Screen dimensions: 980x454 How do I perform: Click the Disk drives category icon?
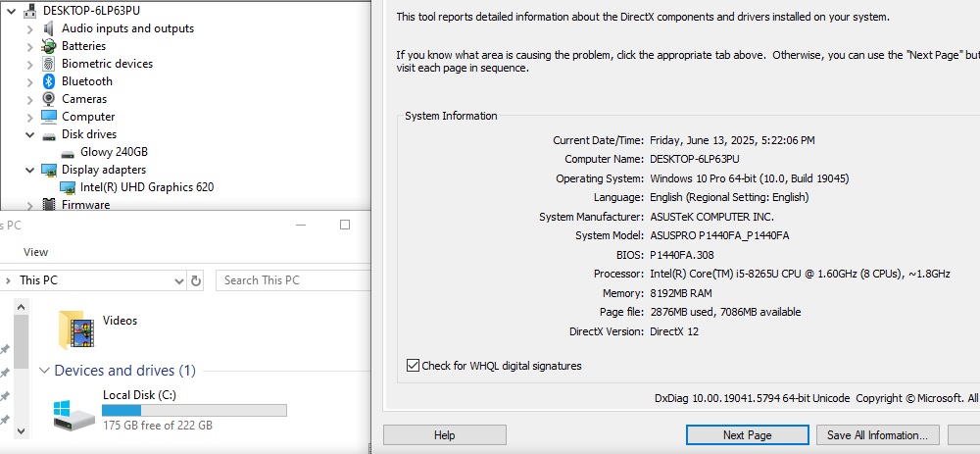click(x=49, y=135)
